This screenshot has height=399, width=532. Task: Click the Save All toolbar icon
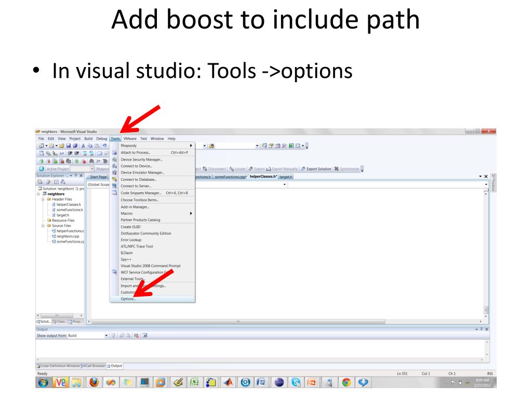75,146
